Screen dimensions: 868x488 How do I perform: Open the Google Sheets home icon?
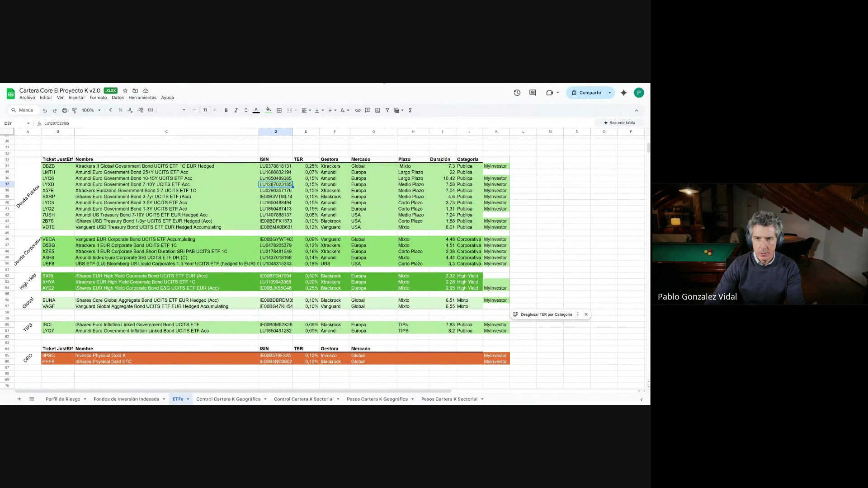[10, 94]
